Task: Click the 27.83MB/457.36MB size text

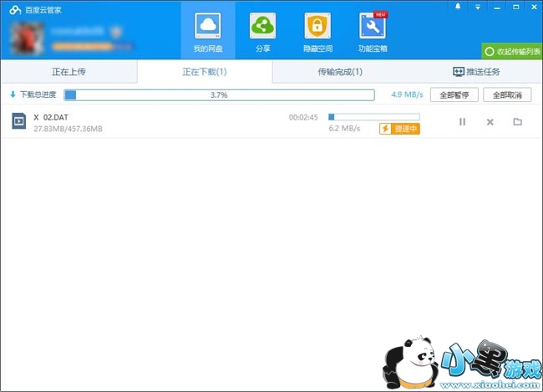Action: coord(68,129)
